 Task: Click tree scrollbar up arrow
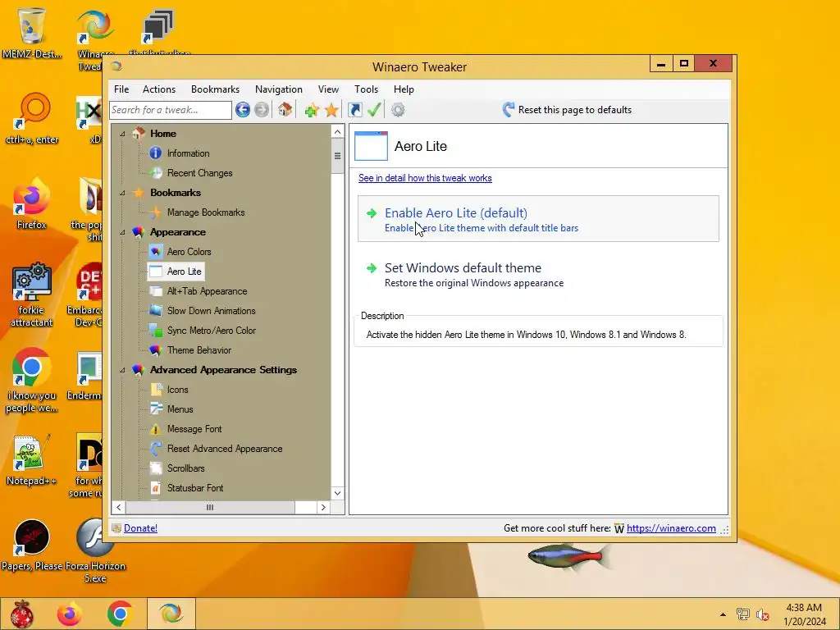[x=337, y=132]
